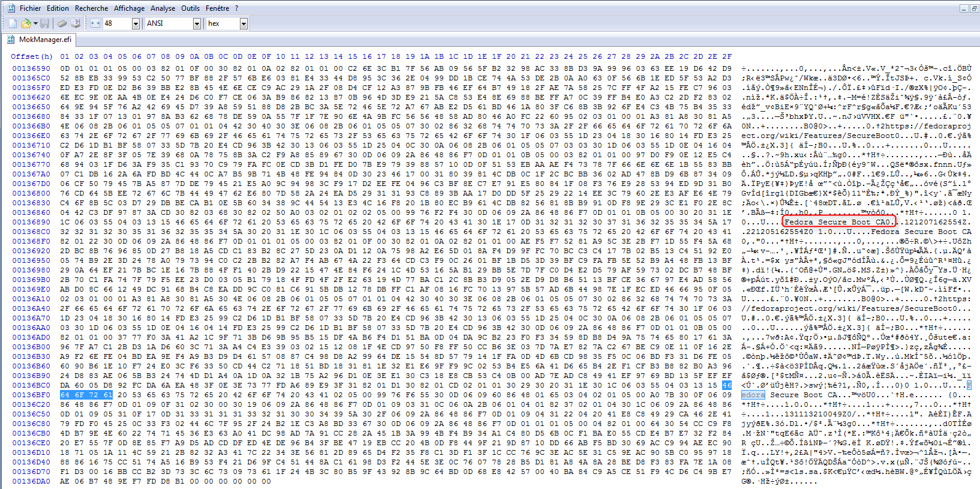Open the Fichier menu

click(x=30, y=8)
